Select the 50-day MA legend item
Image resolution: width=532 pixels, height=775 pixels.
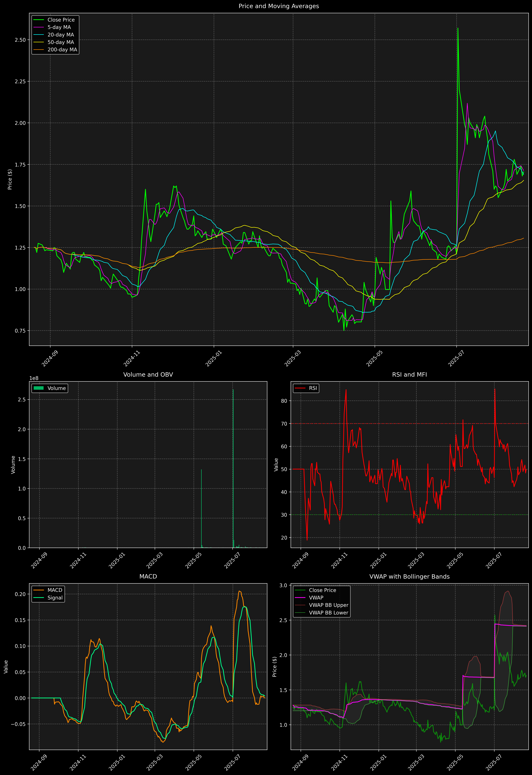pos(61,42)
